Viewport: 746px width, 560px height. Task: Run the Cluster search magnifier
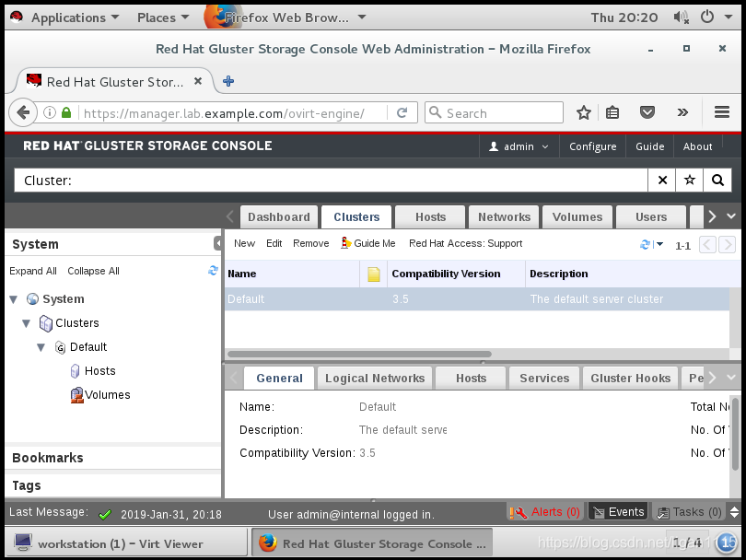717,181
